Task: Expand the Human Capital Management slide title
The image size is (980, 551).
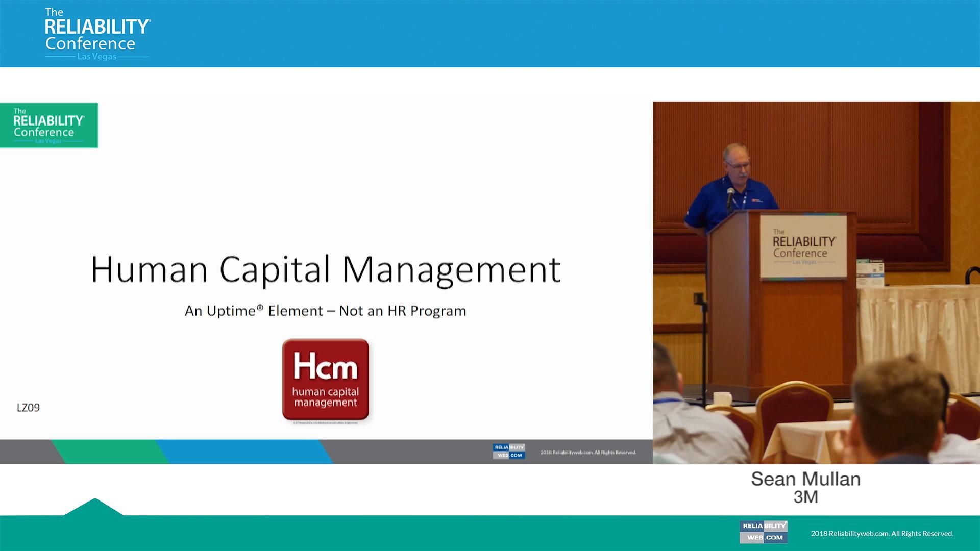Action: (326, 269)
